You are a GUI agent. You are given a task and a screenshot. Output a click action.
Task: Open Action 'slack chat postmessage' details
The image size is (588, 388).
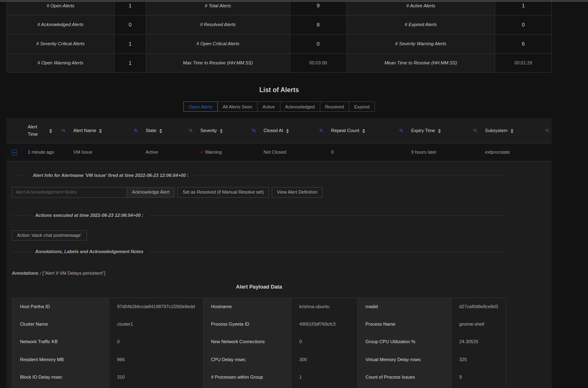(x=49, y=236)
